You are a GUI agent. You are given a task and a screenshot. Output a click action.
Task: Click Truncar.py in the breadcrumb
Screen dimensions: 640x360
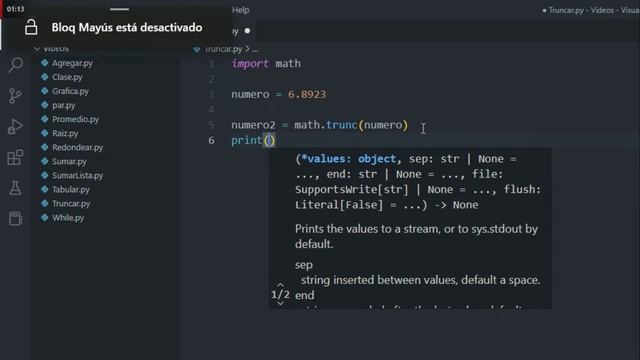[x=224, y=49]
